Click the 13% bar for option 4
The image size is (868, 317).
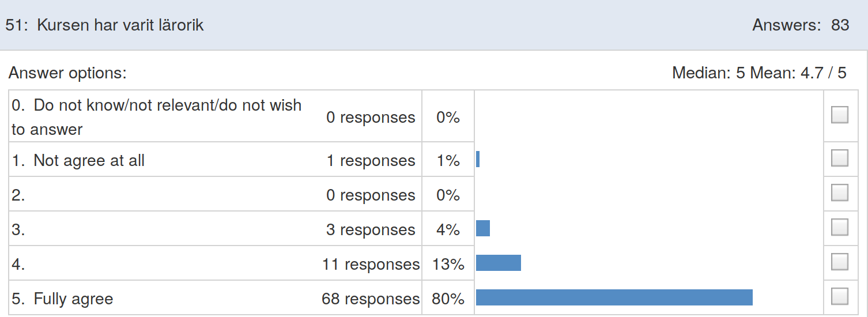[499, 263]
